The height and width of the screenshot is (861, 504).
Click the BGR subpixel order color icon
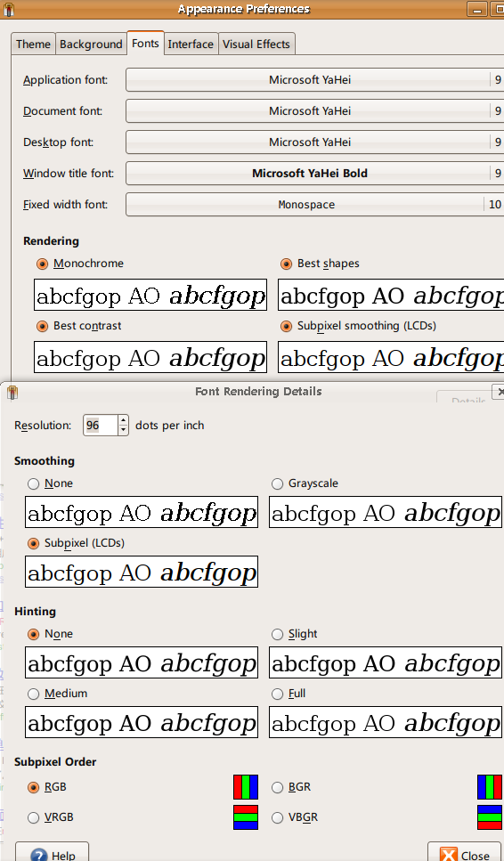point(490,787)
